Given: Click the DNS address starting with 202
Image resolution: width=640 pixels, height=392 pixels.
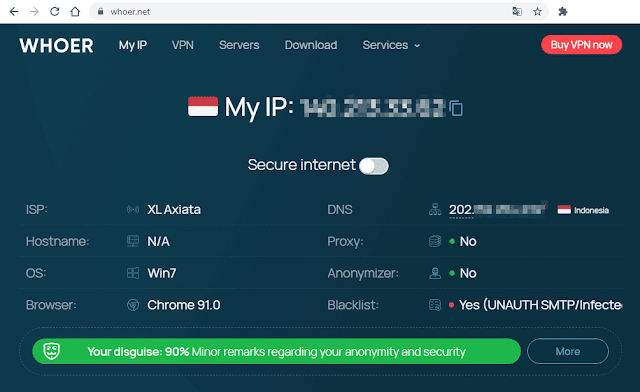Looking at the screenshot, I should pos(497,209).
